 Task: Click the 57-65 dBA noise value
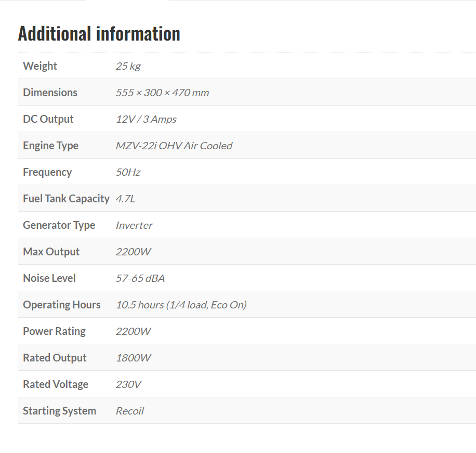(x=140, y=278)
